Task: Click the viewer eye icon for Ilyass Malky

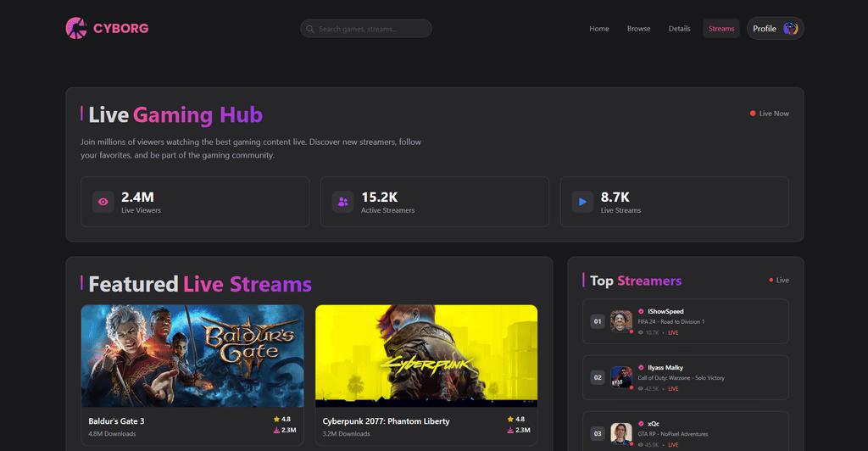Action: [641, 388]
